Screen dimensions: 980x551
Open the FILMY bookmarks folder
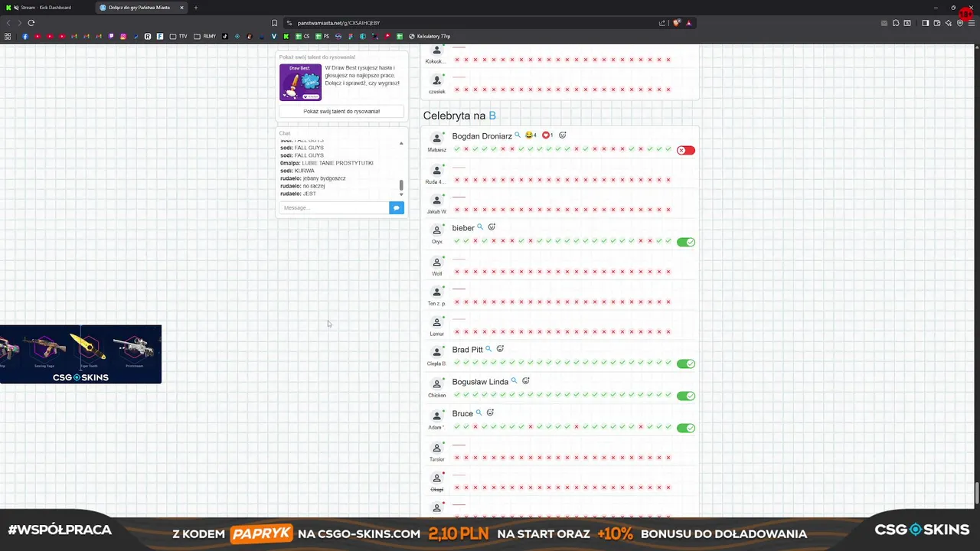tap(205, 36)
